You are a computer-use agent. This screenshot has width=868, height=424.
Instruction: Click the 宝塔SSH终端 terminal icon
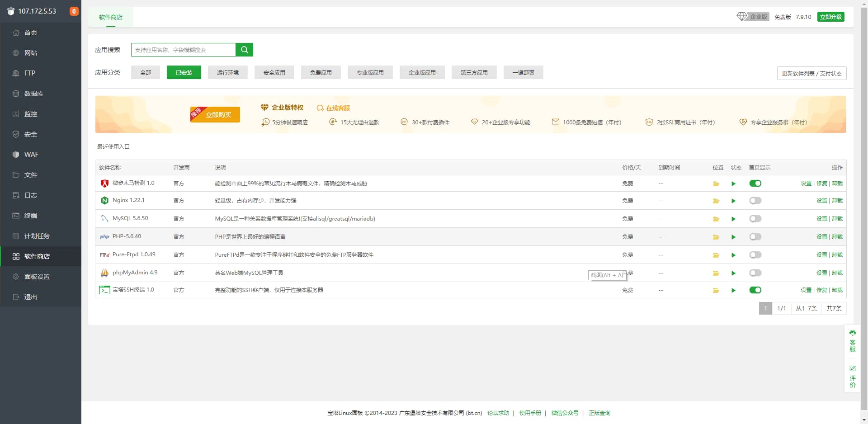[104, 290]
